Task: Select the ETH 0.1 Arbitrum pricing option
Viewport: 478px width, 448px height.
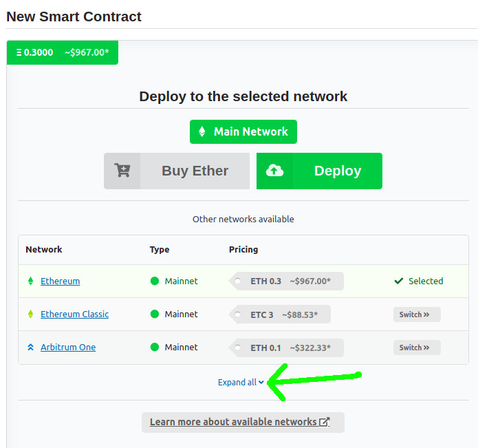Action: click(286, 348)
